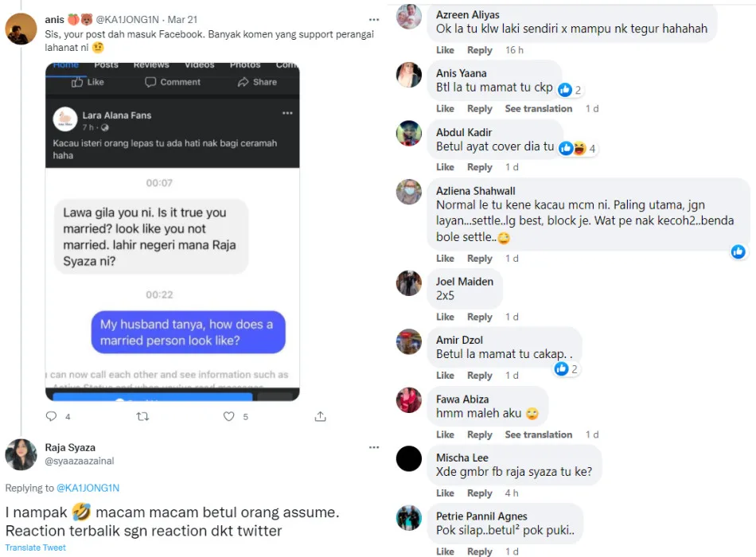Like Azreen Aliyas's comment
Viewport: 756px width, 557px height.
click(x=445, y=50)
